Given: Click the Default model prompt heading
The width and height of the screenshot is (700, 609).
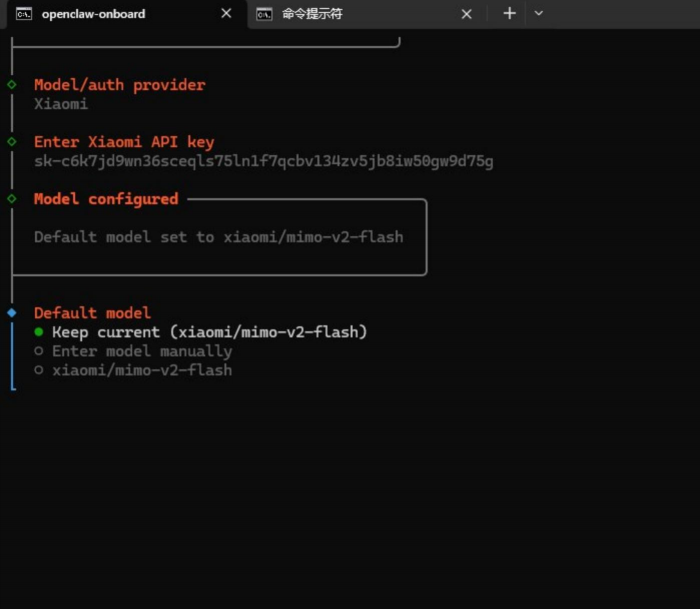Looking at the screenshot, I should point(92,313).
